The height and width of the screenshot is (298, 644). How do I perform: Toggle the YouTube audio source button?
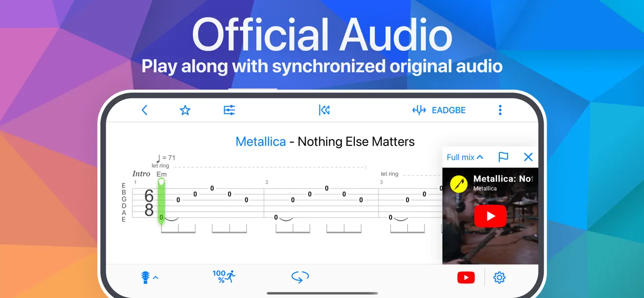[x=466, y=277]
